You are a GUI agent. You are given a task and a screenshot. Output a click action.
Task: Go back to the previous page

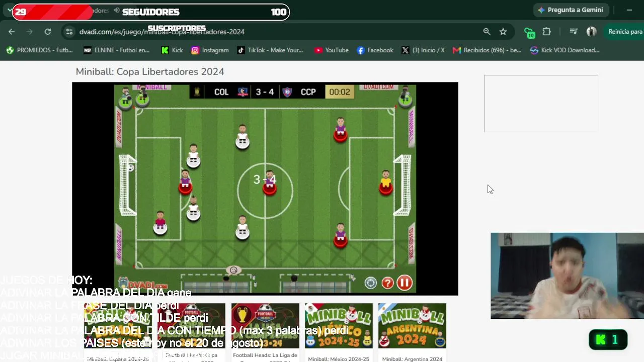coord(12,32)
